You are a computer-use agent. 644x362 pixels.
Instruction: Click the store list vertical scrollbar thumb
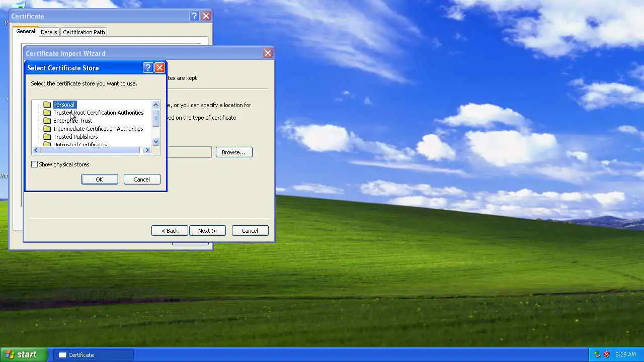click(155, 118)
